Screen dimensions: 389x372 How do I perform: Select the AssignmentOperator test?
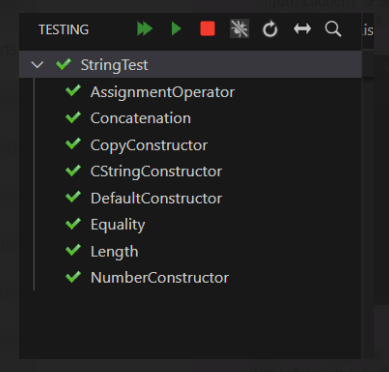tap(162, 92)
